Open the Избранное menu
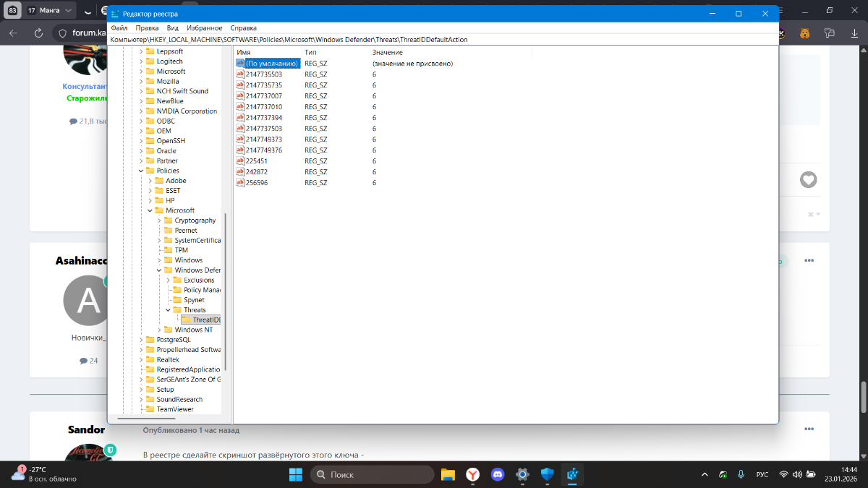Screen dimensions: 868x488 click(x=199, y=27)
